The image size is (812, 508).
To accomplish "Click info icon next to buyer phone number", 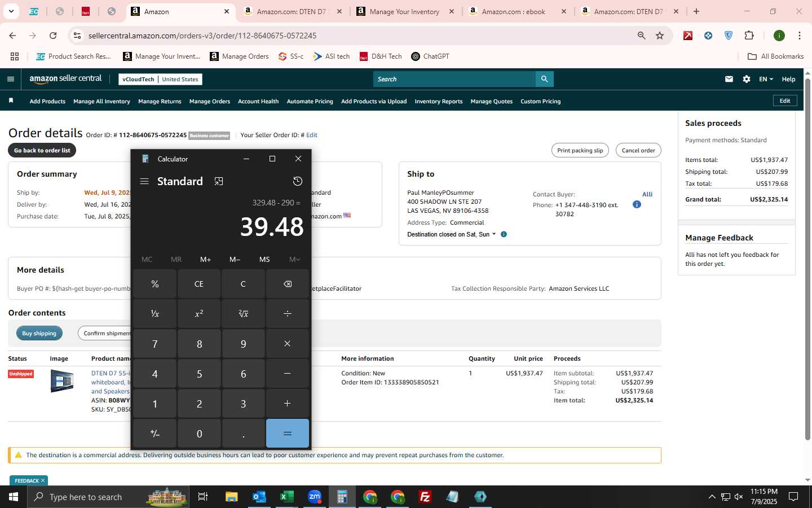I will (x=637, y=204).
